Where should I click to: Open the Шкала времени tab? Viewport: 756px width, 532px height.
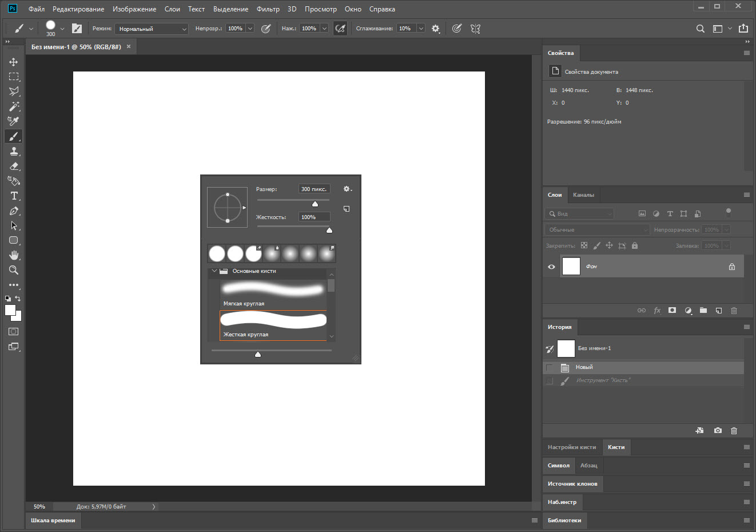point(53,521)
